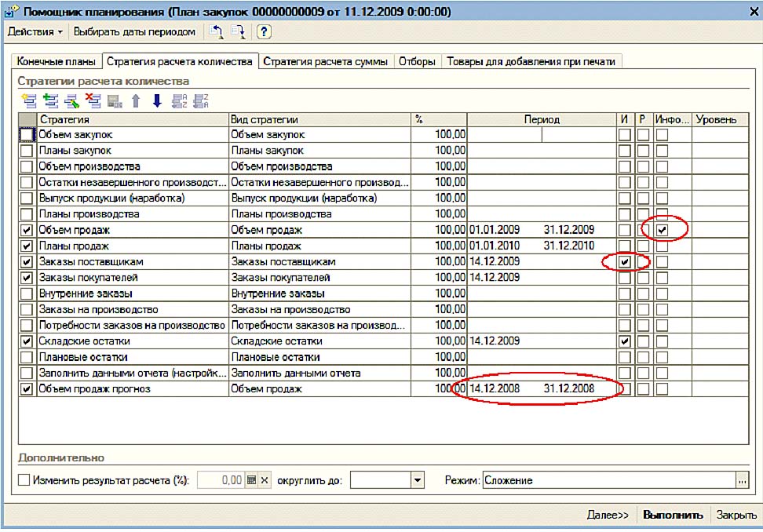This screenshot has width=763, height=532.
Task: Close the Помощник планирования window
Action: point(754,11)
